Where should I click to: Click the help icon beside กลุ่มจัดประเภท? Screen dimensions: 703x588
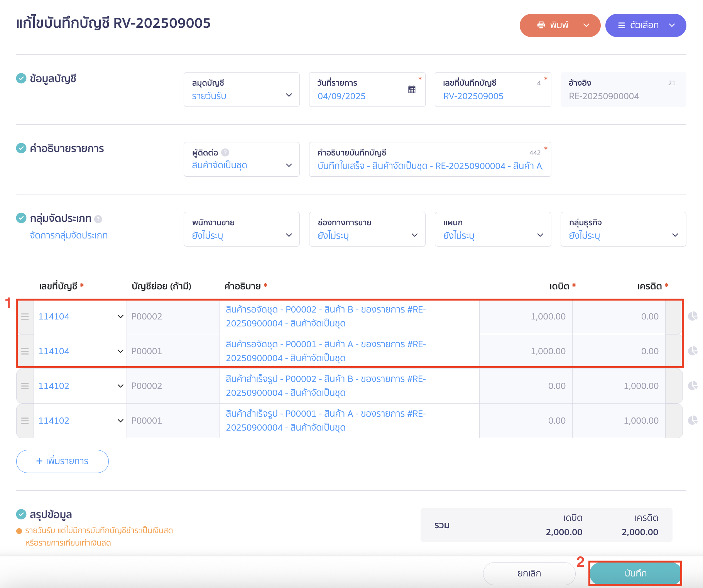pos(98,219)
